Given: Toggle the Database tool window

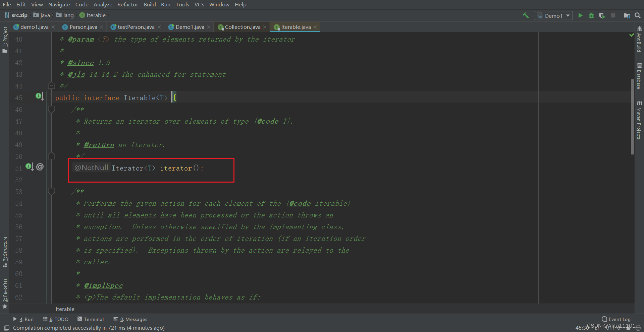Looking at the screenshot, I should point(639,75).
